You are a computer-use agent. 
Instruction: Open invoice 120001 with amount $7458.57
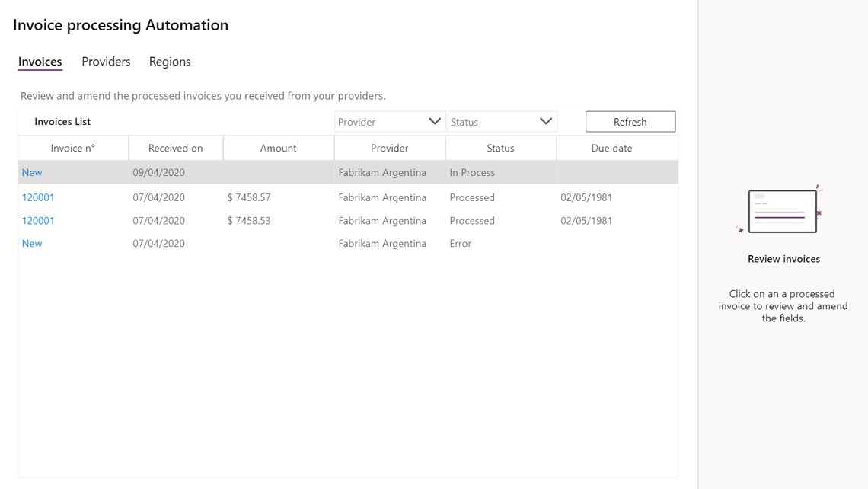tap(38, 197)
